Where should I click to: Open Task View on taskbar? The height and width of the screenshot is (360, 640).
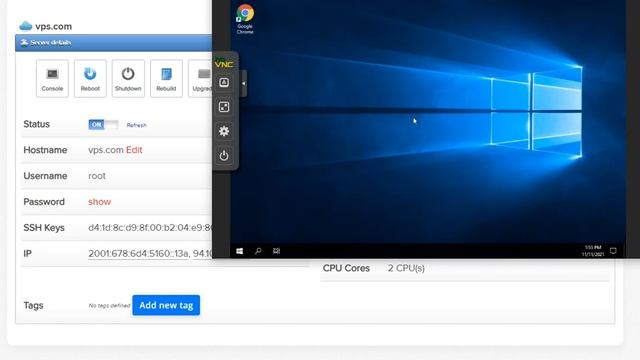276,251
